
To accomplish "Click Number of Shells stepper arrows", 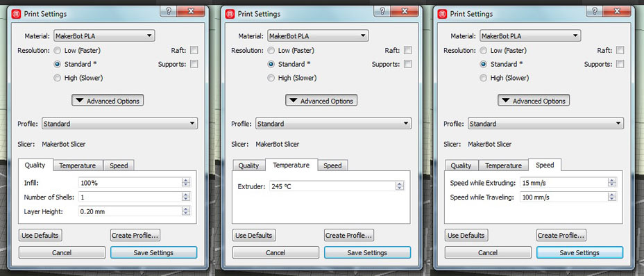I will pos(186,197).
